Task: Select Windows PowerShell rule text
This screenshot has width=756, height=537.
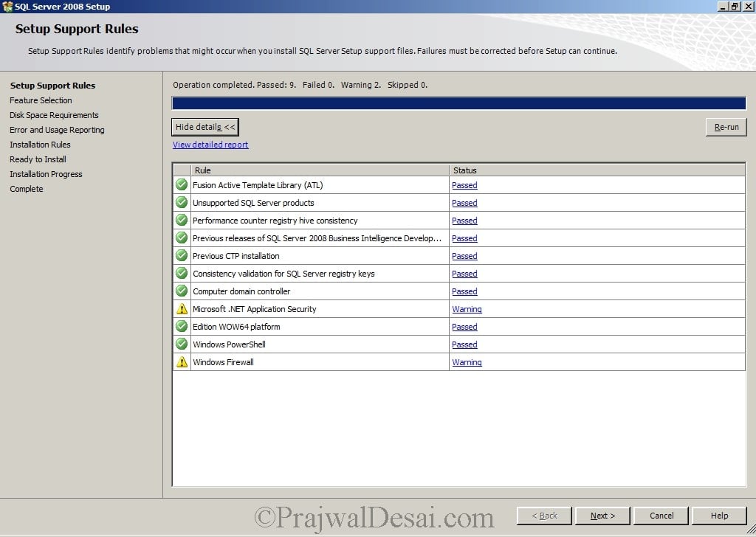Action: point(229,344)
